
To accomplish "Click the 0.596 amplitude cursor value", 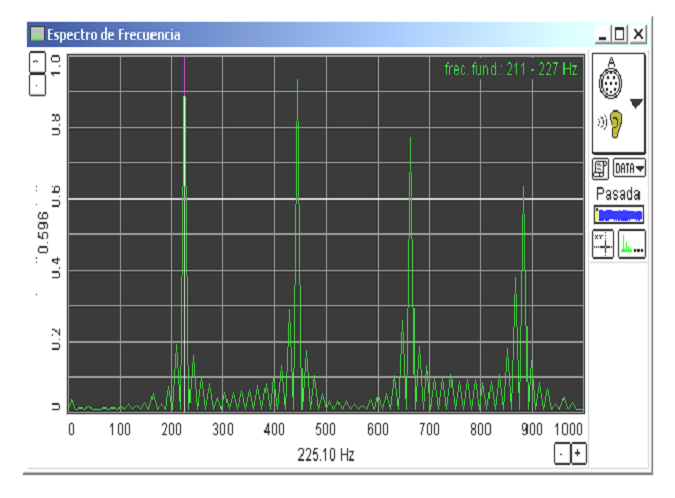I will [x=43, y=232].
